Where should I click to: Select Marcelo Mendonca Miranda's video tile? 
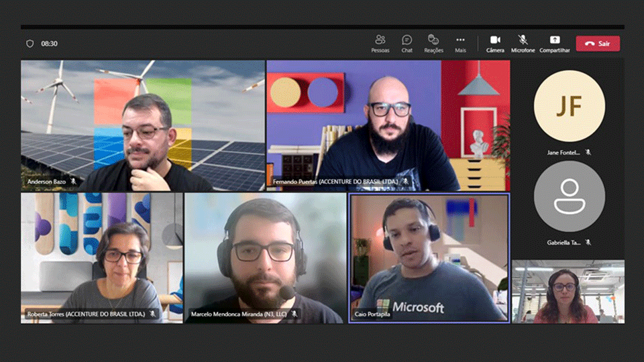point(265,258)
